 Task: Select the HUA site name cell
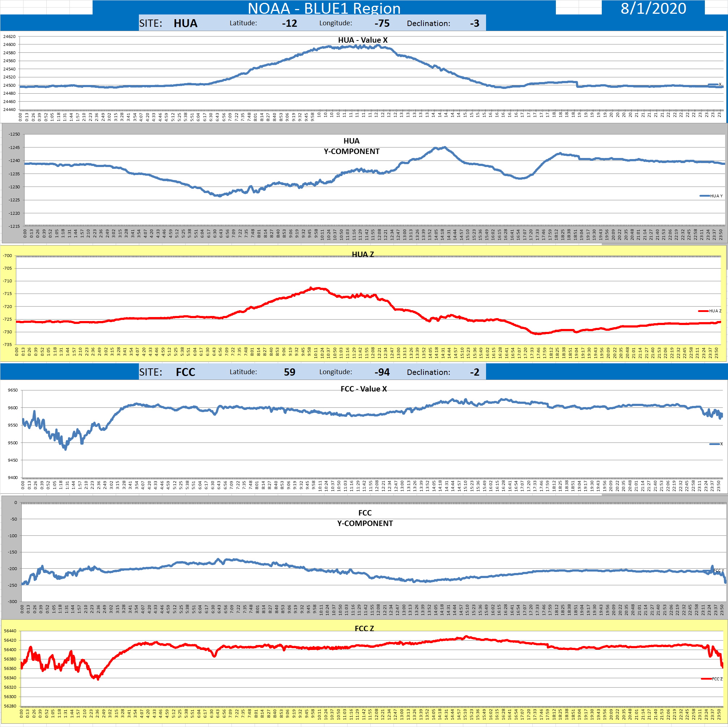tap(186, 23)
